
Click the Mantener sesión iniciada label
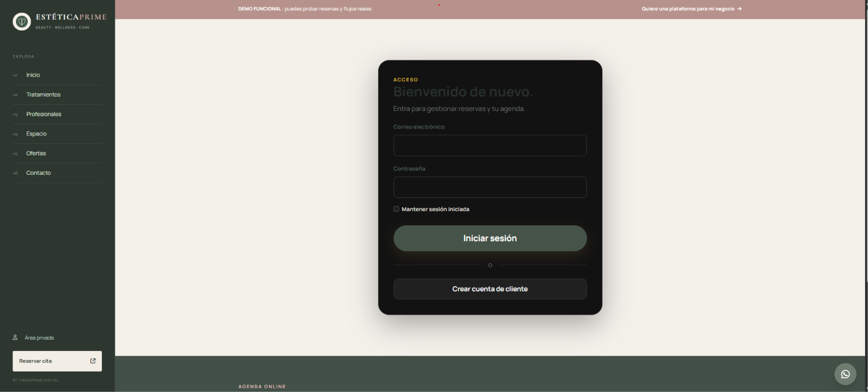(436, 209)
